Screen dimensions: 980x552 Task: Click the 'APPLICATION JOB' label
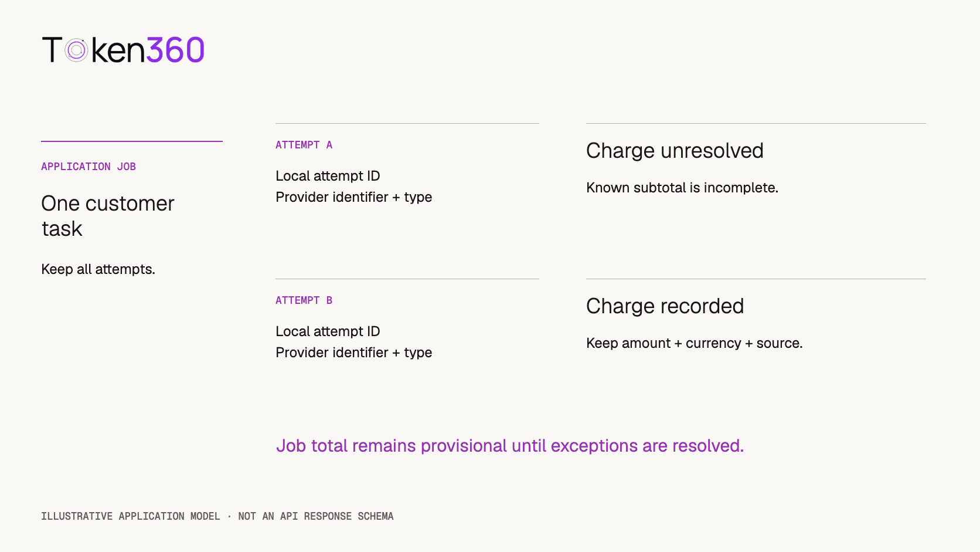click(x=89, y=167)
